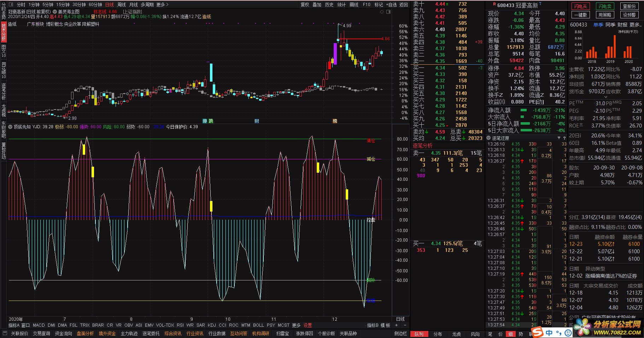The image size is (644, 338).
Task: Click the 广东板块 sector tag
Action: pos(35,24)
